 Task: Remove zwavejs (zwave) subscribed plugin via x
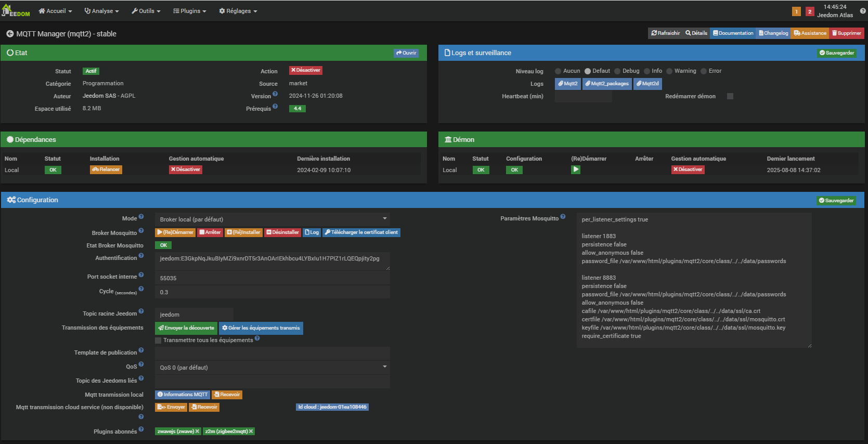click(x=197, y=432)
